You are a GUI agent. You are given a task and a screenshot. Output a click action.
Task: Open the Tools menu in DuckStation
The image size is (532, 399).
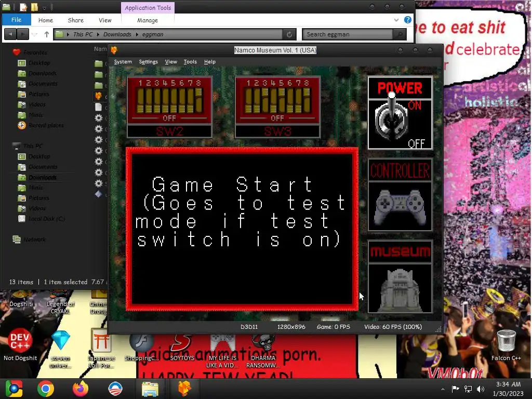pos(190,62)
